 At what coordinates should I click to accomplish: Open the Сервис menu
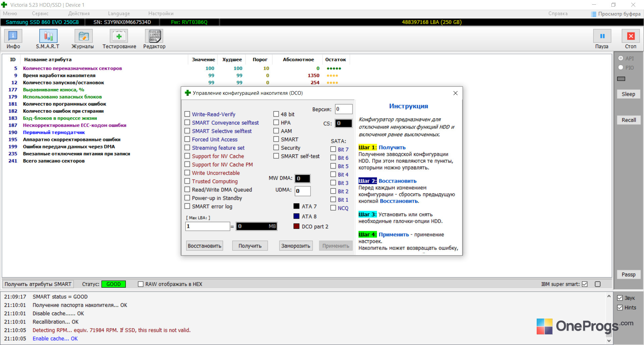click(40, 14)
